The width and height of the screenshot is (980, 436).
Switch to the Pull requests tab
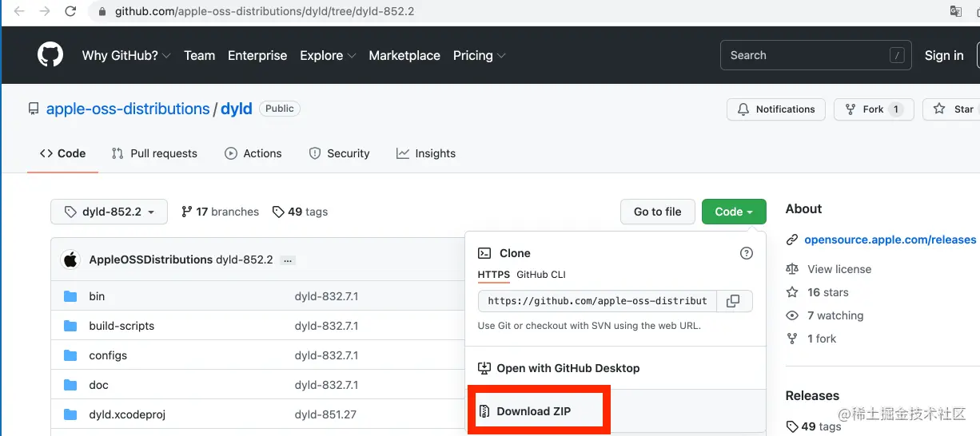coord(154,153)
